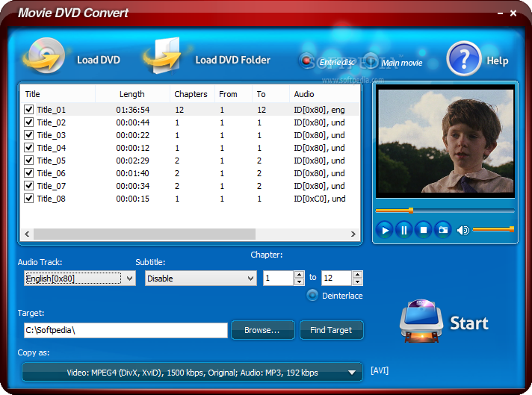Increase the chapter start value
Screen dimensions: 532x395
[x=299, y=274]
